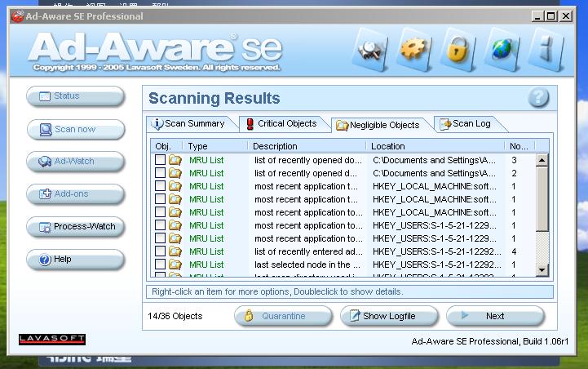This screenshot has height=369, width=588.
Task: Select 'list of recently entered ad...' description
Action: tap(308, 251)
